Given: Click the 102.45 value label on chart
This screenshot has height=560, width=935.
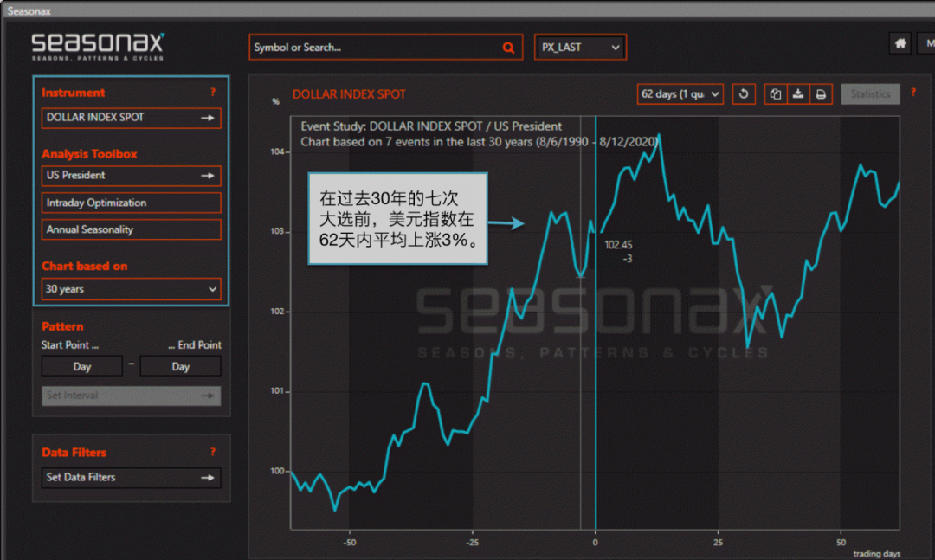Looking at the screenshot, I should point(618,245).
